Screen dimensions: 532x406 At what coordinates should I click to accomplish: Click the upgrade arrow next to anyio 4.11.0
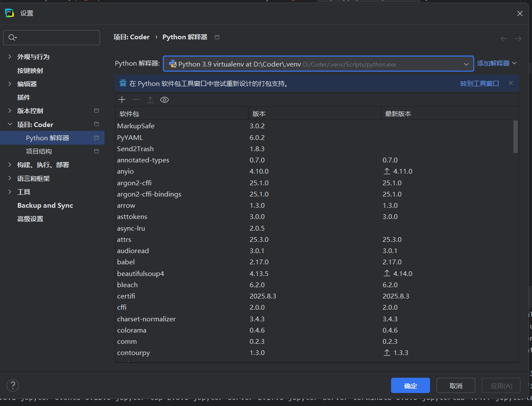387,171
